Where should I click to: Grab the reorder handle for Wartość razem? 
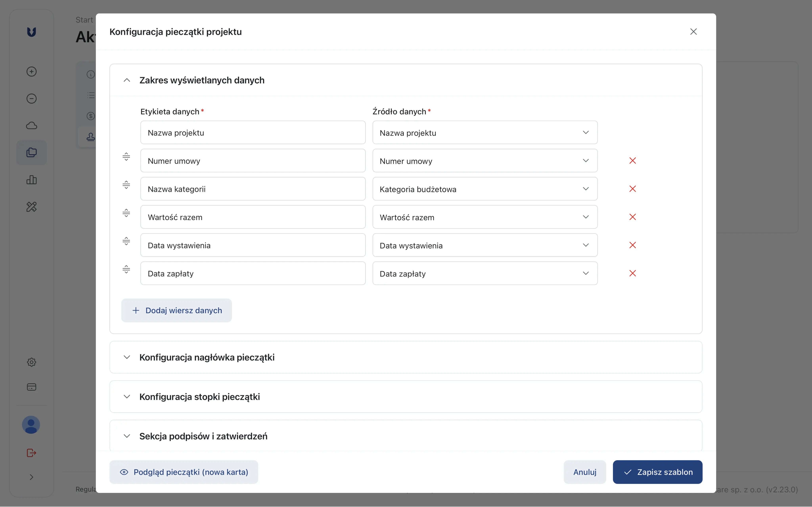click(x=126, y=213)
